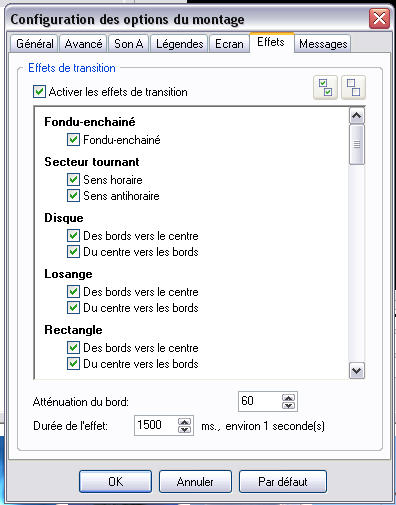Confirm settings with the OK button

click(115, 481)
